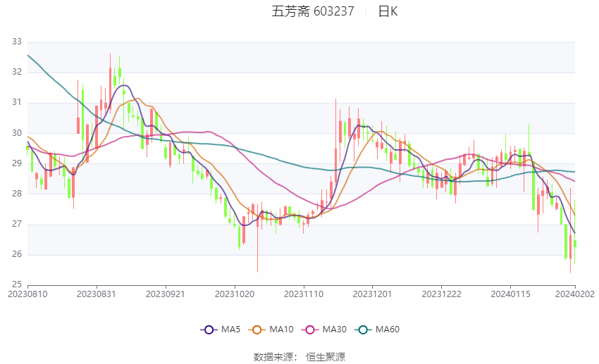Image resolution: width=599 pixels, height=364 pixels.
Task: Click the MA5 legend label text
Action: [230, 330]
